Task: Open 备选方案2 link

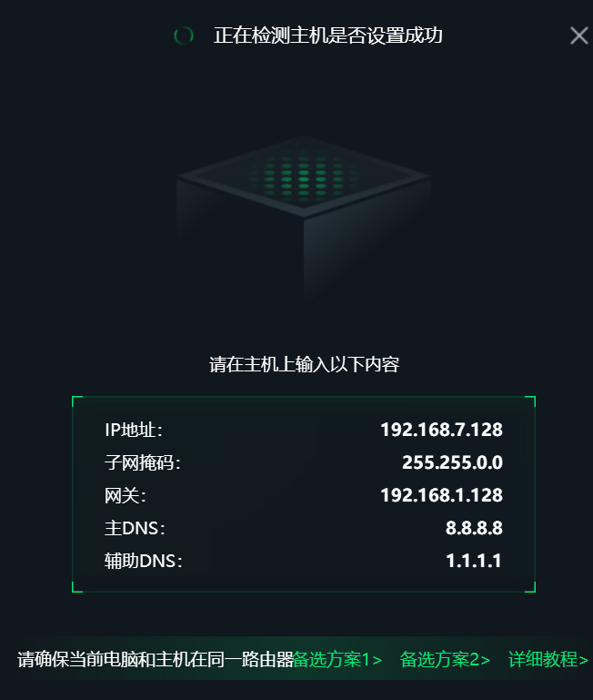Action: [445, 659]
